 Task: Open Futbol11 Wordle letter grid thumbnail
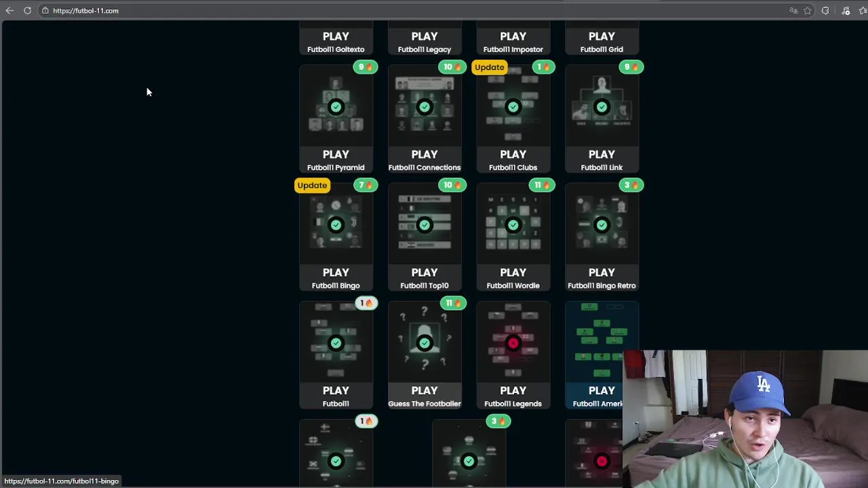[513, 223]
